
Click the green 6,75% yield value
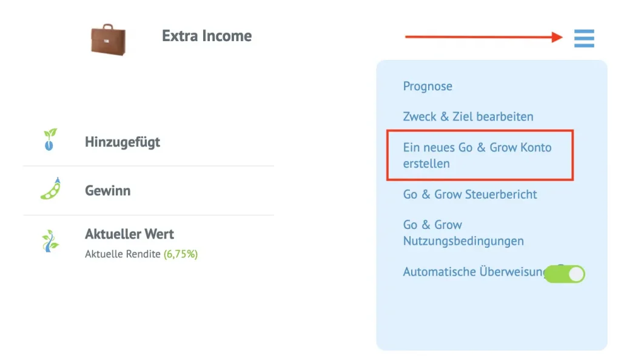pyautogui.click(x=181, y=254)
